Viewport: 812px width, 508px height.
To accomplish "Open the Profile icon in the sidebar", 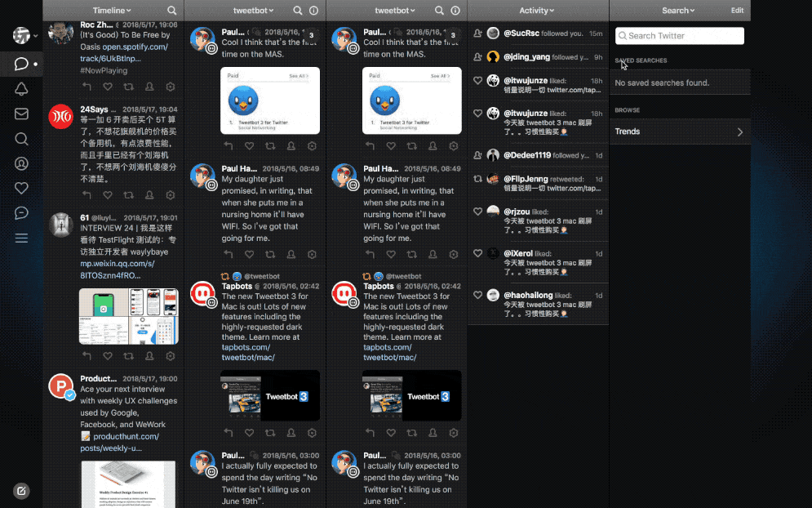I will 21,163.
